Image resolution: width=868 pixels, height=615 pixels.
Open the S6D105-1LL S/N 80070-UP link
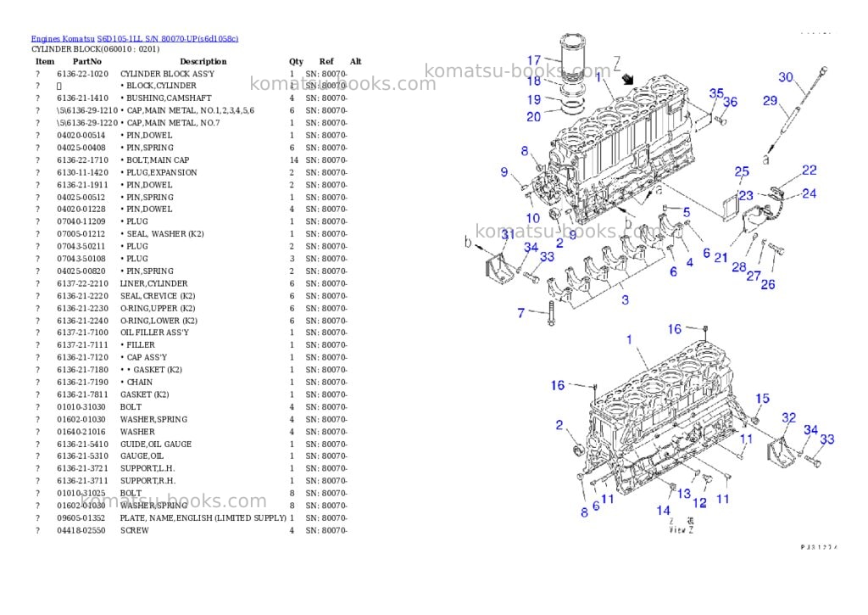(168, 39)
